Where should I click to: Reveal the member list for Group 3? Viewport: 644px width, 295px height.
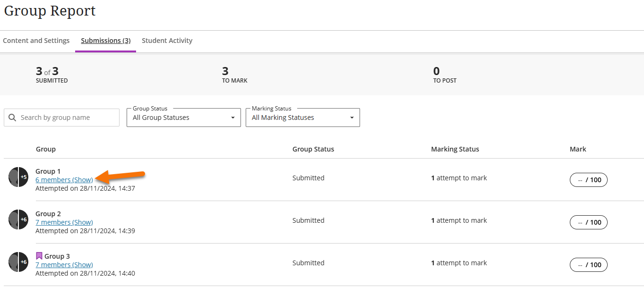[x=64, y=264]
